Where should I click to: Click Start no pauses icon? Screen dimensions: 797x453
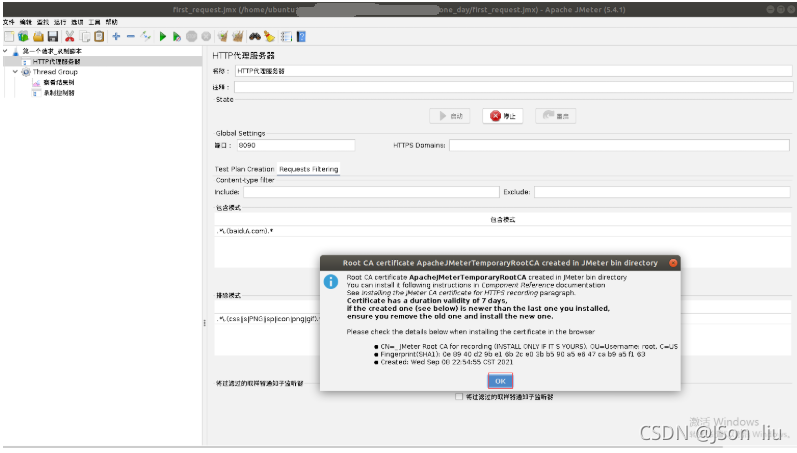(x=177, y=37)
